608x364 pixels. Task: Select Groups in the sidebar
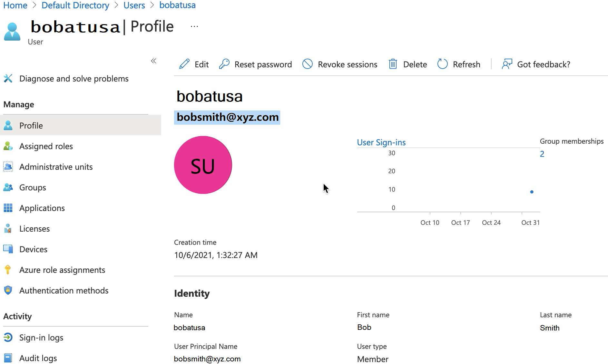(x=33, y=187)
